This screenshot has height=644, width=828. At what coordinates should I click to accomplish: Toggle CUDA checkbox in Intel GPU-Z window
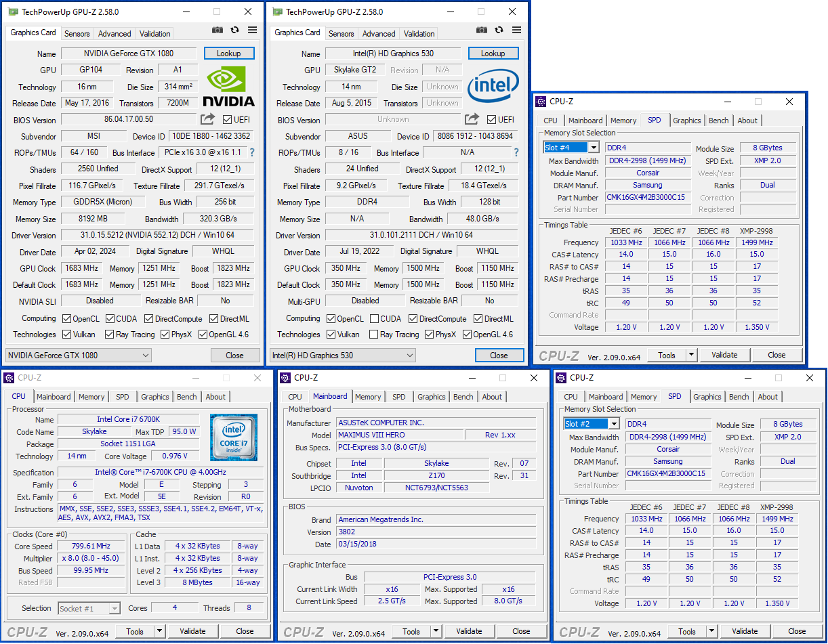[374, 318]
